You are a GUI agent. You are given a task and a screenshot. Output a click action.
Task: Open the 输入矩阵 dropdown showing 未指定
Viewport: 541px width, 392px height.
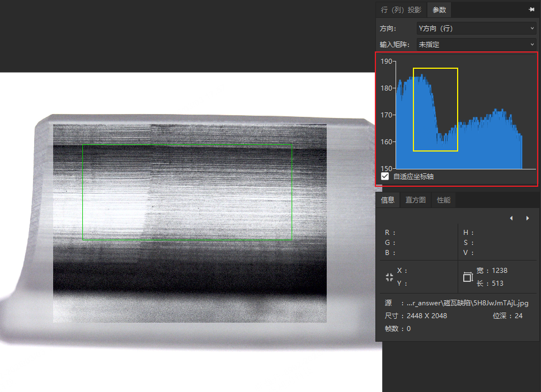(x=477, y=44)
